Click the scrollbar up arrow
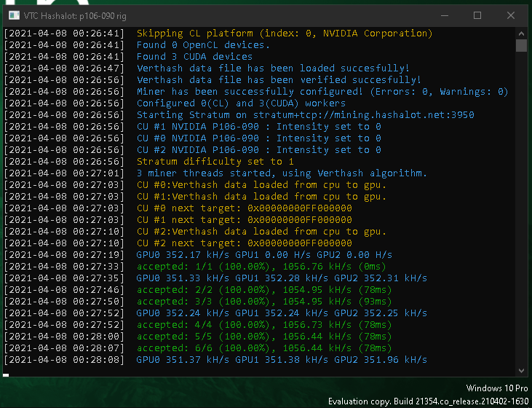The image size is (532, 408). (x=521, y=34)
